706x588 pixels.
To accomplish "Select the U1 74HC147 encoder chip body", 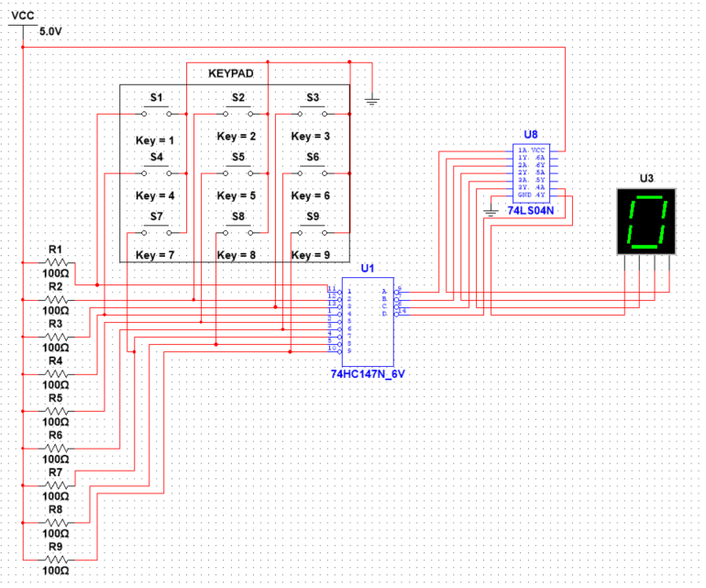I will tap(368, 322).
